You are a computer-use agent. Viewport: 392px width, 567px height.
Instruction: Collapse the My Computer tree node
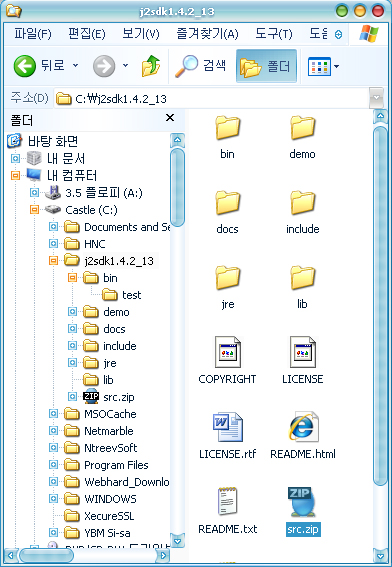pos(15,176)
